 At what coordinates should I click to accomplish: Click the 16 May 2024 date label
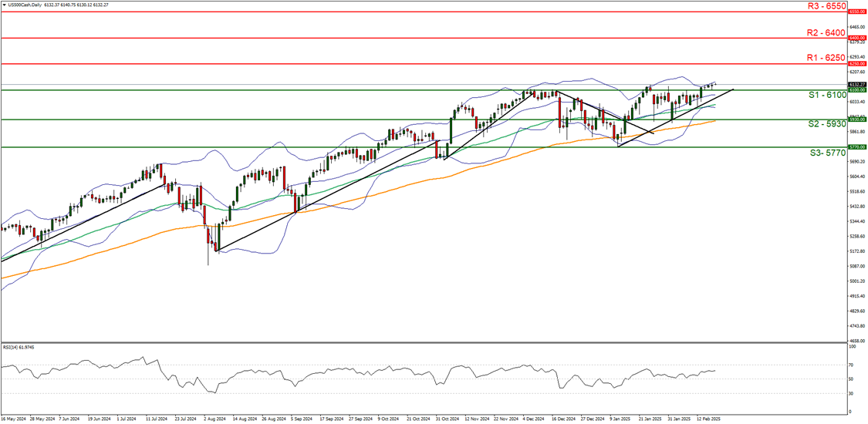point(14,419)
